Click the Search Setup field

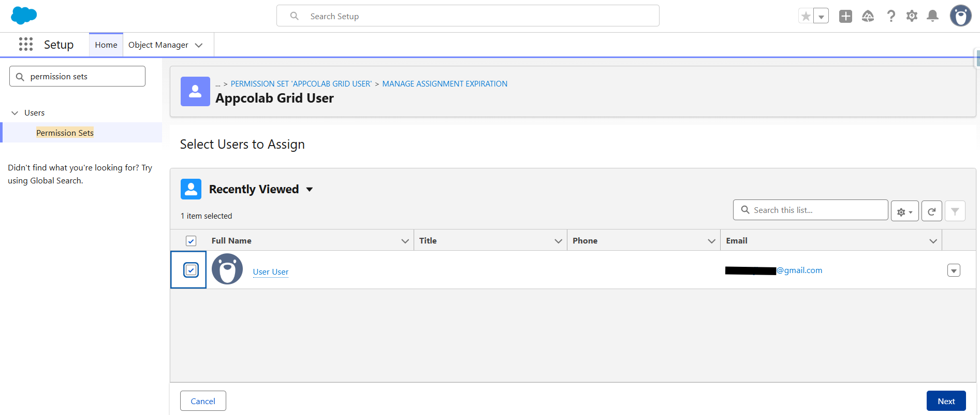pyautogui.click(x=468, y=16)
